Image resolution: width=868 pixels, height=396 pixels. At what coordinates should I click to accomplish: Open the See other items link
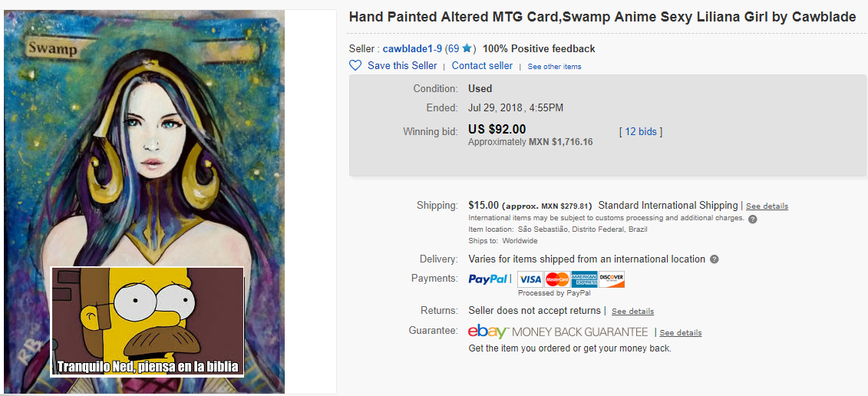click(x=554, y=67)
